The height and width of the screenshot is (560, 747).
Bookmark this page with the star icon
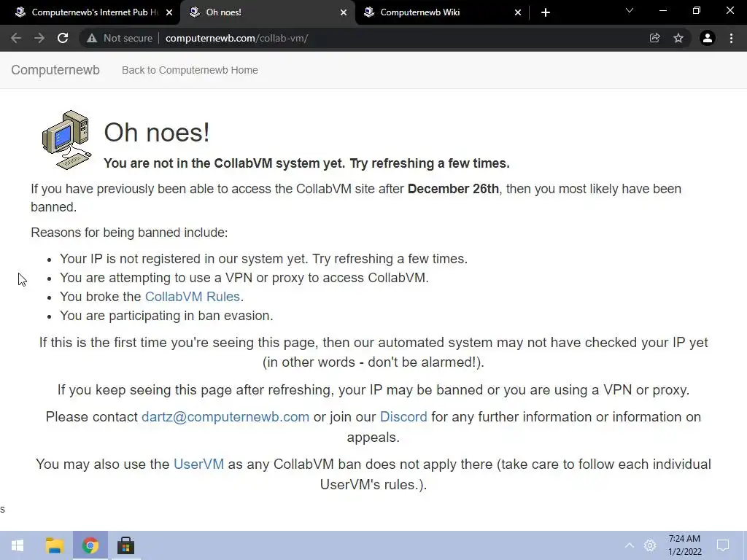pos(678,38)
